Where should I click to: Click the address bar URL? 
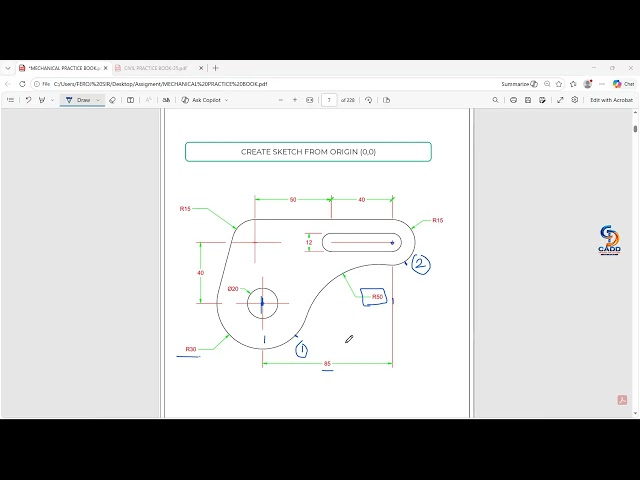(160, 84)
